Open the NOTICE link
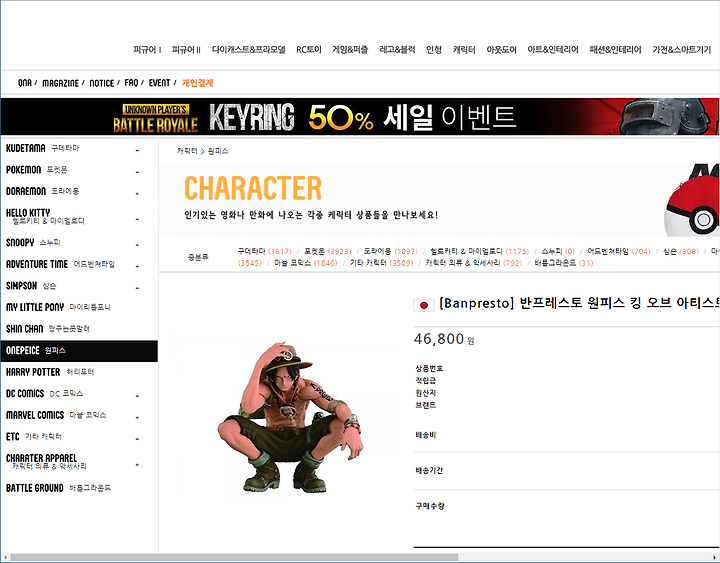Image resolution: width=720 pixels, height=563 pixels. [x=101, y=83]
